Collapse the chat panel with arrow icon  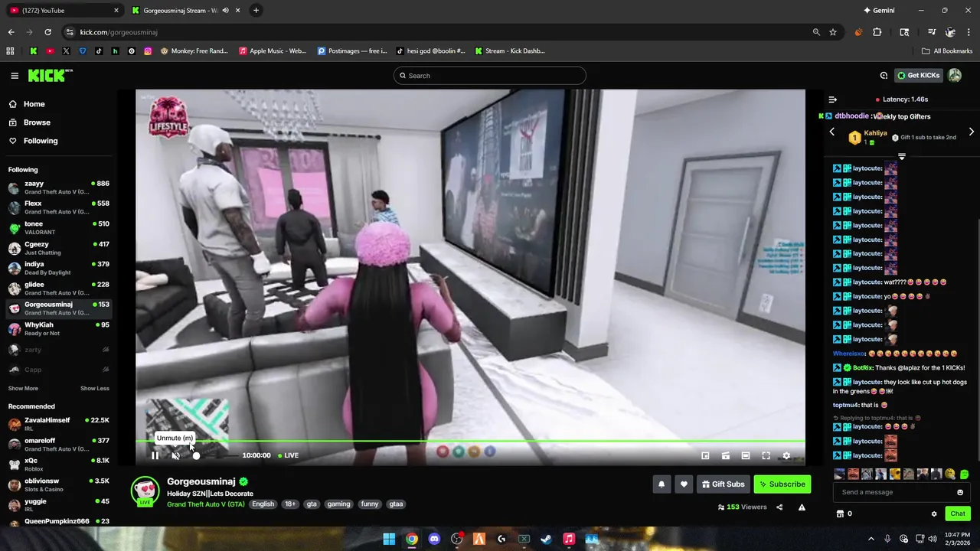pyautogui.click(x=832, y=99)
